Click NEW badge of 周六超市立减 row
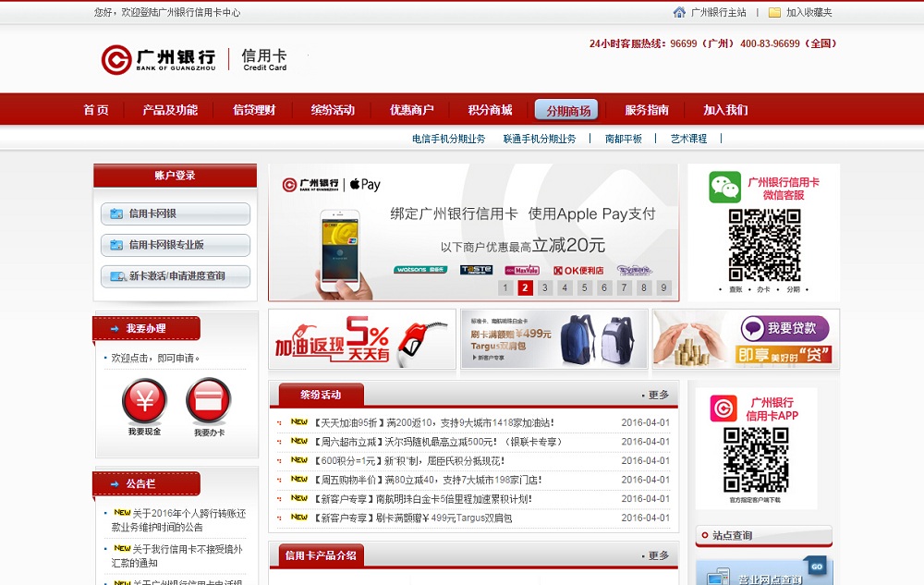This screenshot has height=585, width=924. coord(299,441)
